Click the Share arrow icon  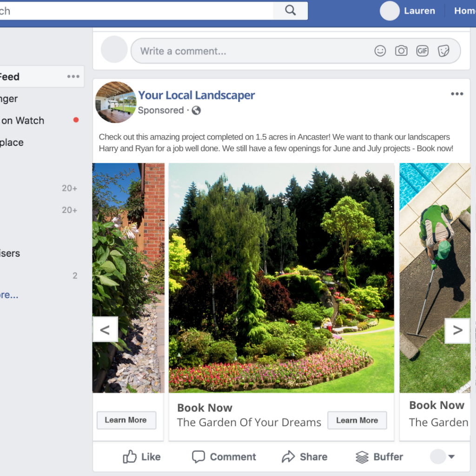[x=288, y=456]
